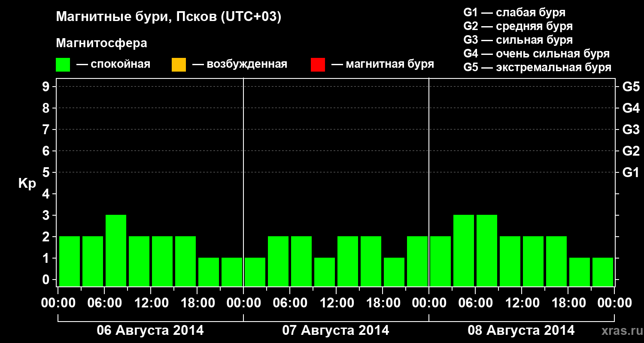Screen dimensions: 644x343
Task: Click the red 'магнитная буря' legend swatch
Action: [x=318, y=65]
